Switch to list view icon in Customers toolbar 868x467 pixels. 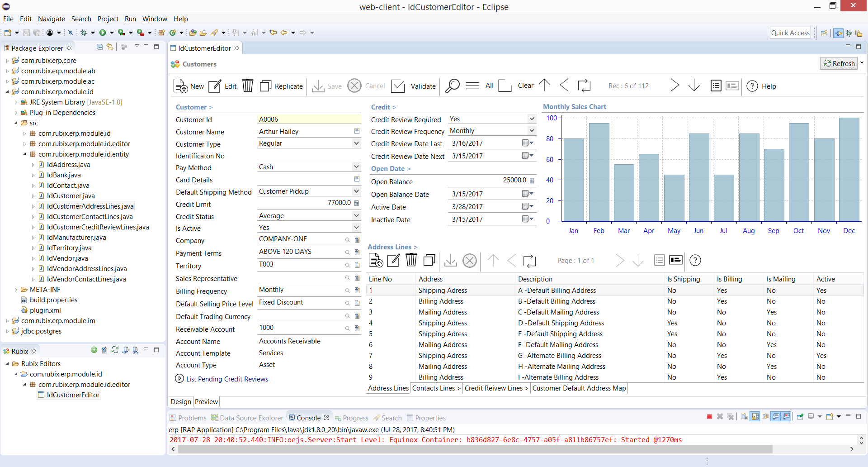pos(716,86)
